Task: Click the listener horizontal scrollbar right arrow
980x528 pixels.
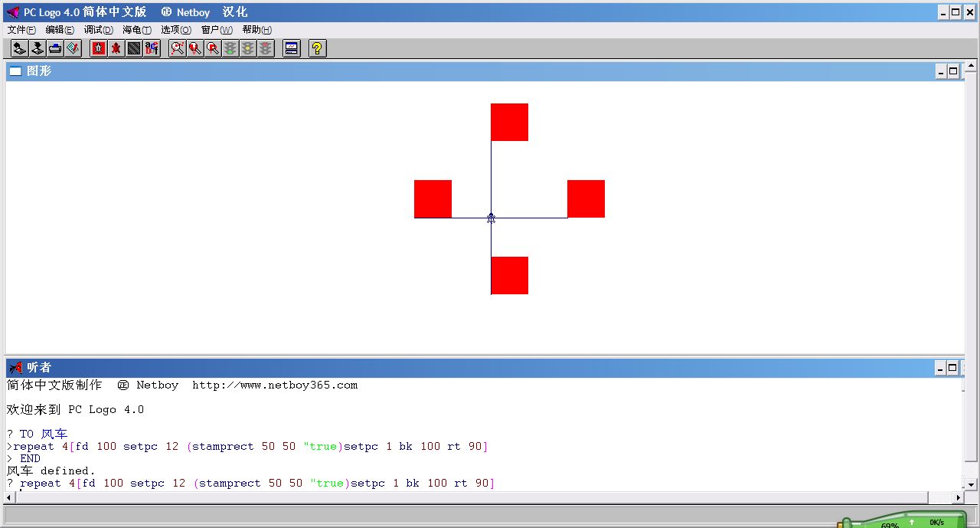Action: click(958, 497)
